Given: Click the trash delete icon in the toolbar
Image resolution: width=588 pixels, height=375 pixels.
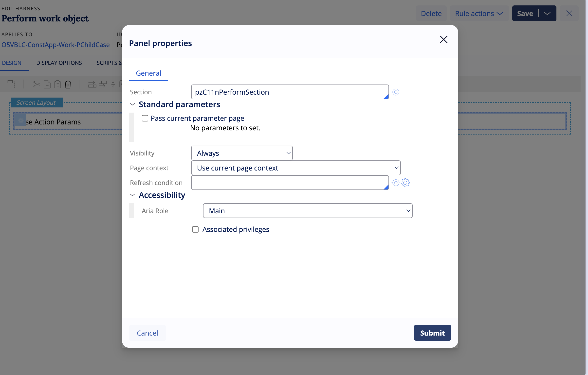Looking at the screenshot, I should point(68,84).
